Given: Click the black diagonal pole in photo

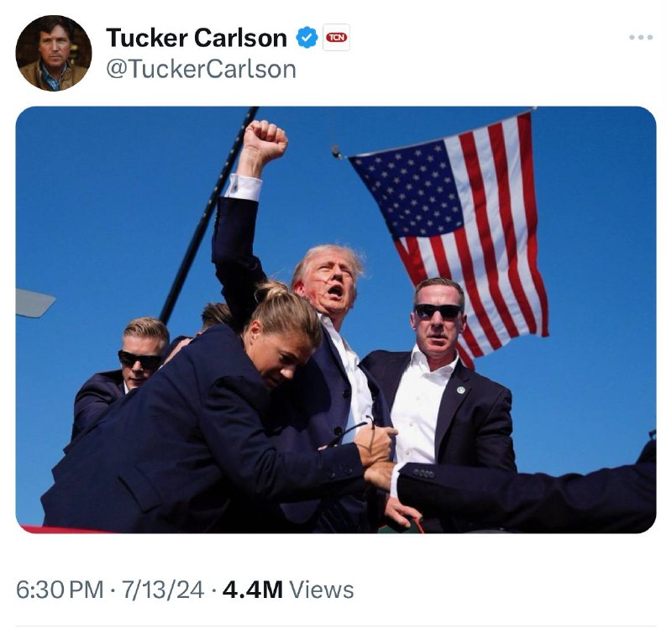Looking at the screenshot, I should point(208,214).
